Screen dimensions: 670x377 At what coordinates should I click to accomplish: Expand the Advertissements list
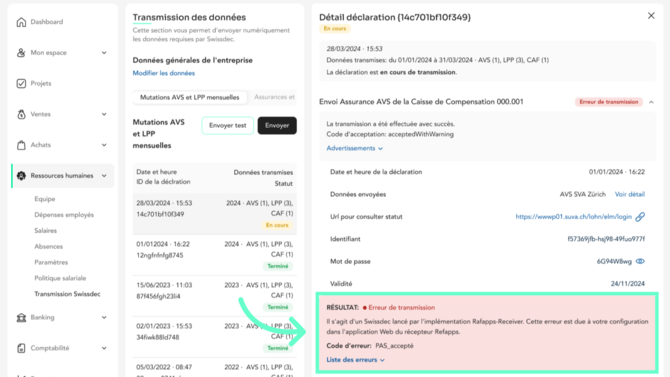pyautogui.click(x=354, y=148)
